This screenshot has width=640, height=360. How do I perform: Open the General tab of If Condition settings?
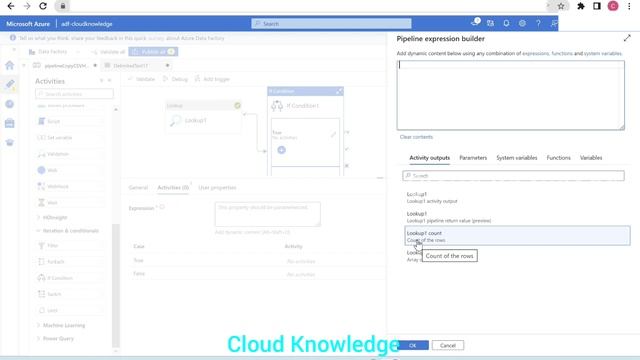pos(138,187)
